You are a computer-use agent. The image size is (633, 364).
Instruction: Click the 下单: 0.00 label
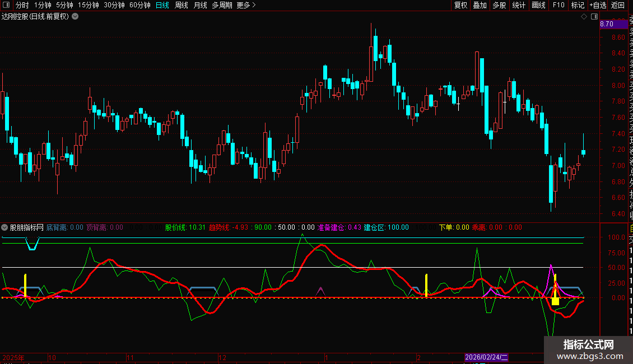pyautogui.click(x=454, y=227)
